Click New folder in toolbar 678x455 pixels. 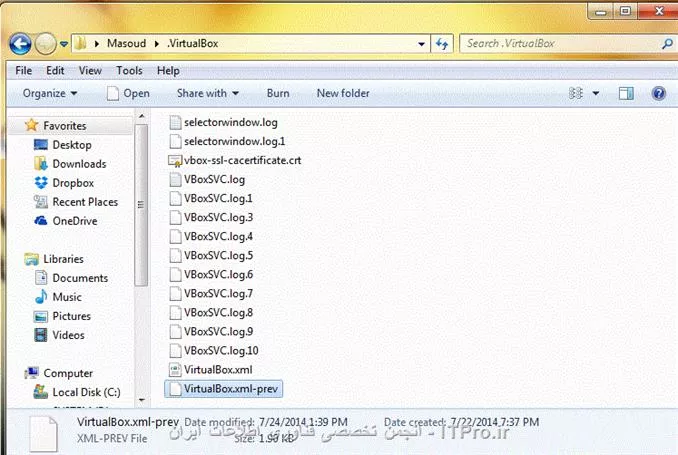[x=343, y=93]
